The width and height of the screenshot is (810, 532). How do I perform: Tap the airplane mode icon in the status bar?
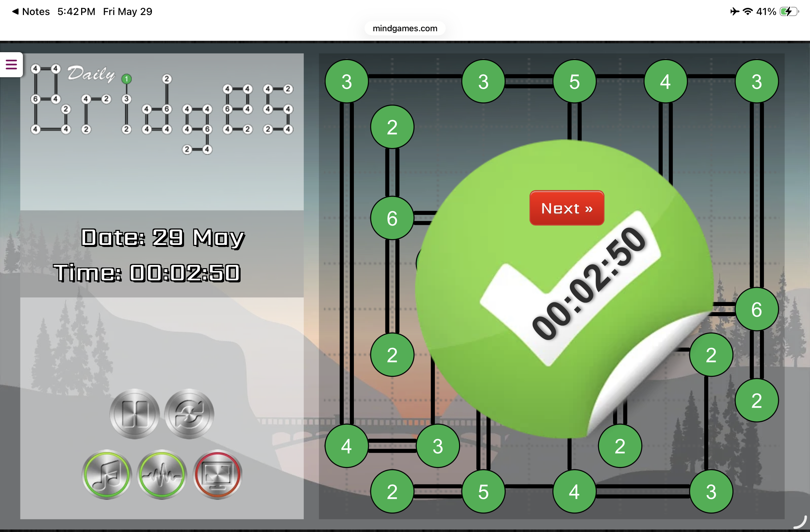(735, 11)
